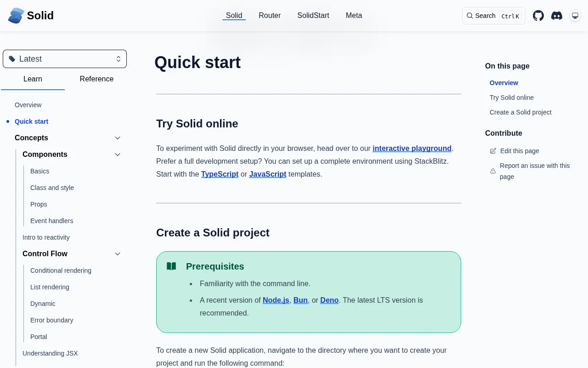Open the Latest version dropdown

pyautogui.click(x=65, y=59)
